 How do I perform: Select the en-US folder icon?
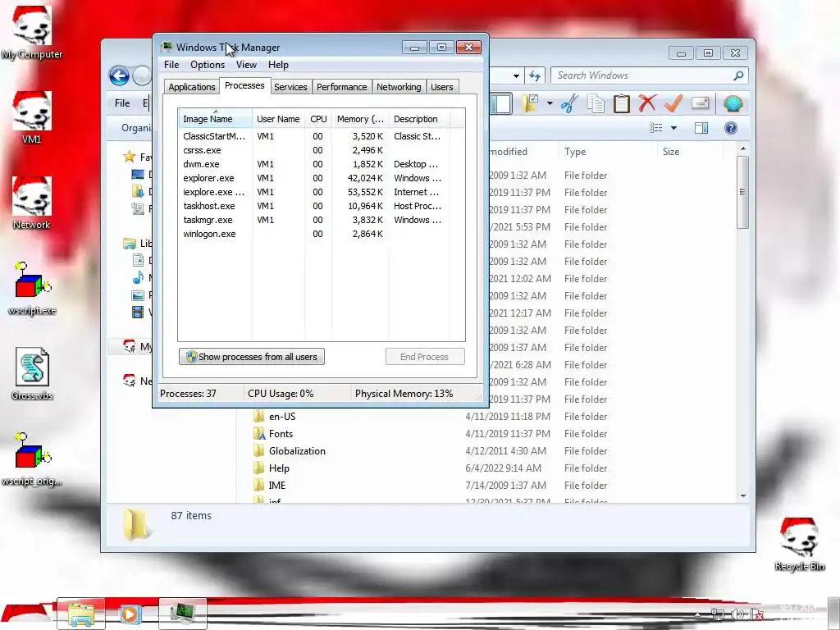258,416
